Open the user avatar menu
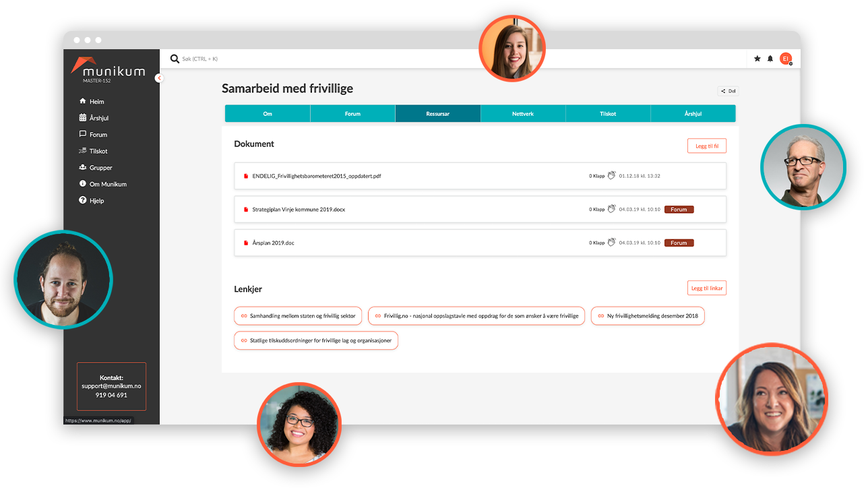868x496 pixels. [x=785, y=59]
